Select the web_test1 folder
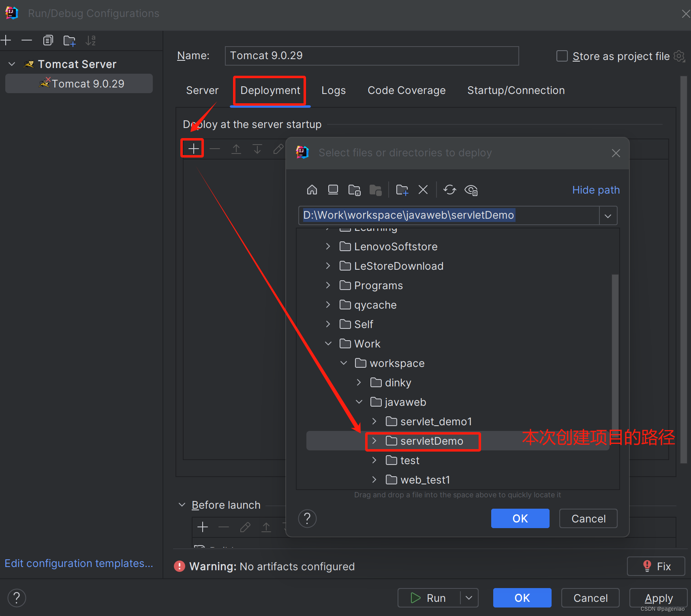691x616 pixels. 425,480
